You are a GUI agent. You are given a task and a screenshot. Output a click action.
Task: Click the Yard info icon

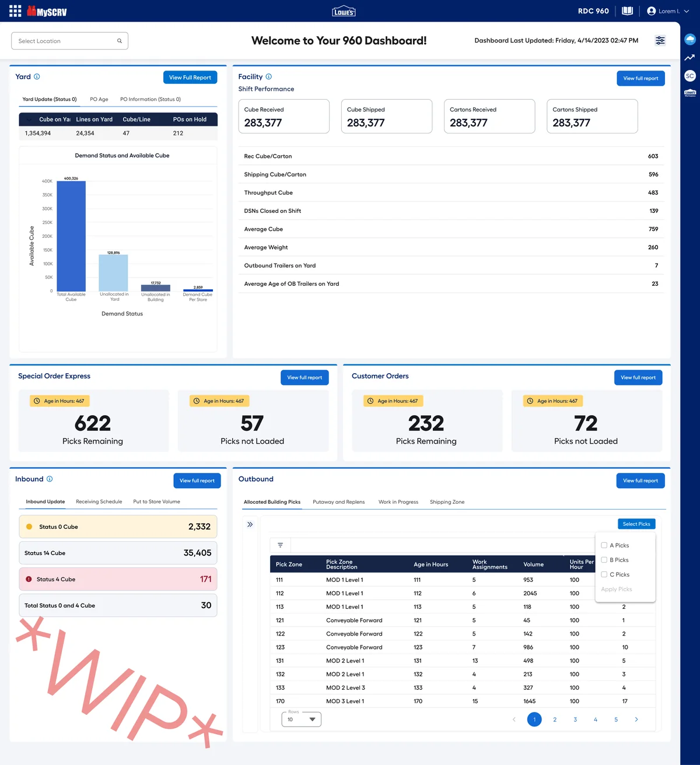tap(37, 76)
